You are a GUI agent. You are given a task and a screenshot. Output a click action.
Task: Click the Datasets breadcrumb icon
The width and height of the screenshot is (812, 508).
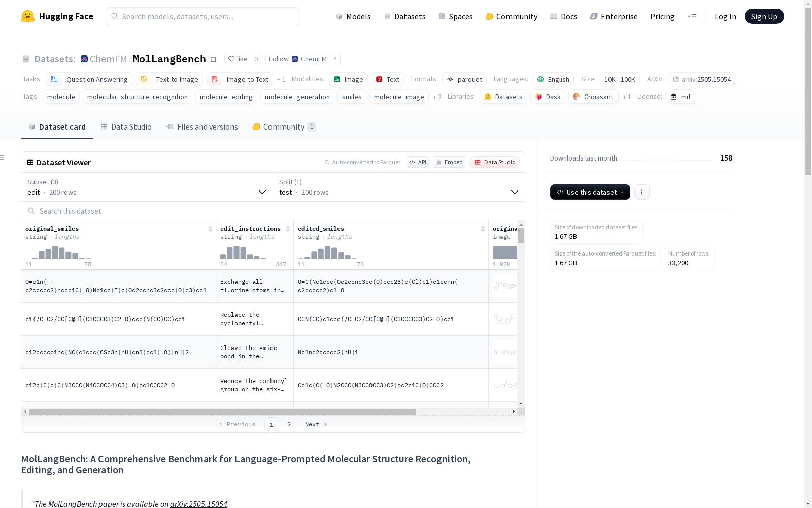point(26,59)
